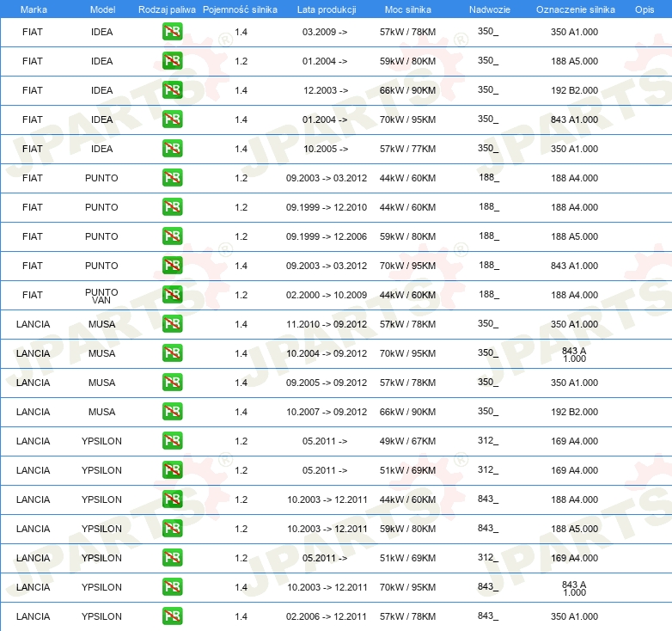Click the Model column header
This screenshot has height=631, width=672.
coord(102,9)
